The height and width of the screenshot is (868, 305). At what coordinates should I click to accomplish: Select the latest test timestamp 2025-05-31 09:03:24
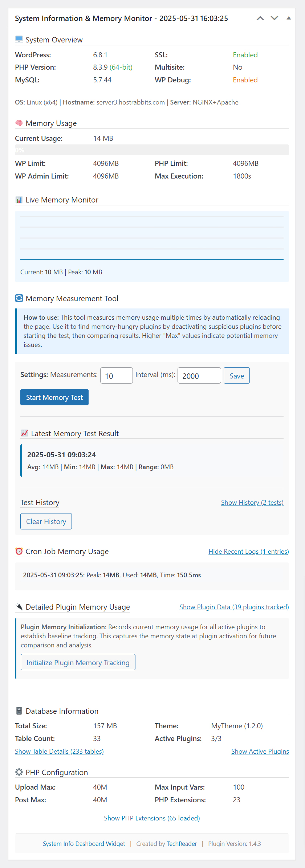pos(61,455)
